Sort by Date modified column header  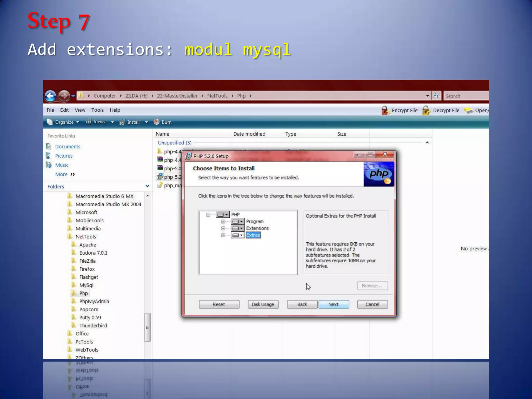click(257, 134)
